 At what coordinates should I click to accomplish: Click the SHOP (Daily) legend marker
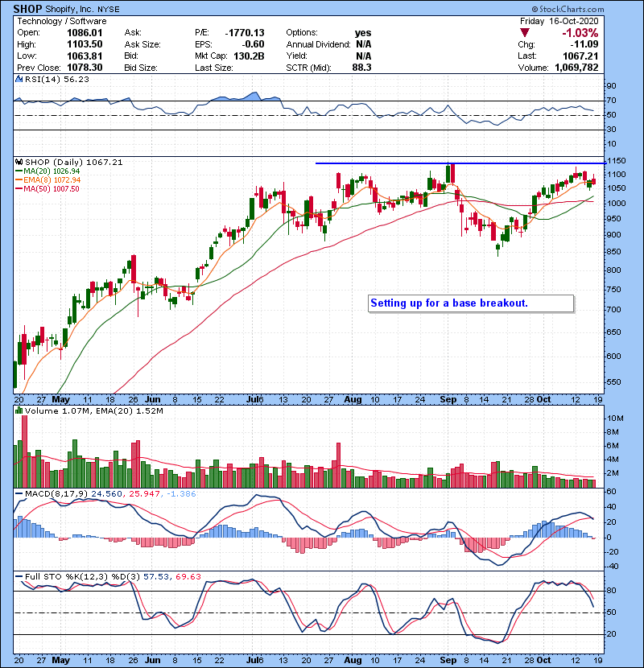19,163
